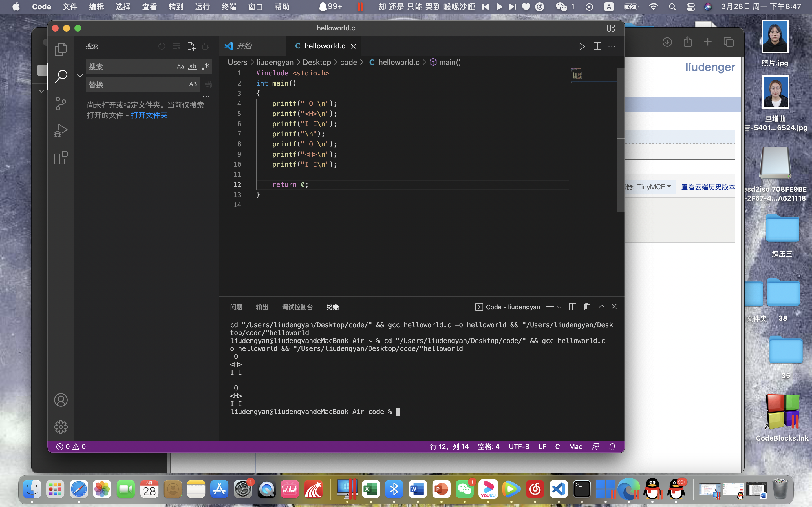
Task: Open Extensions view
Action: [61, 158]
